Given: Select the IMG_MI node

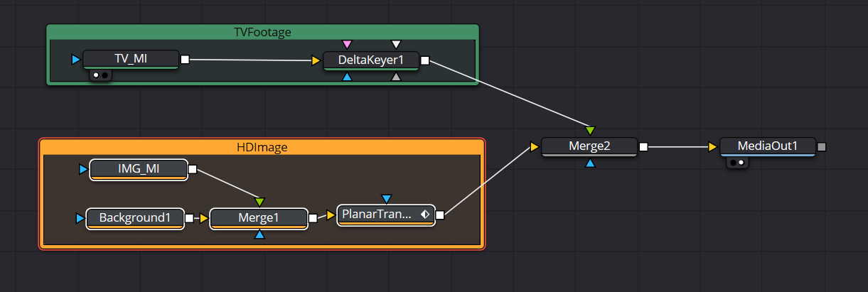Looking at the screenshot, I should click(139, 169).
